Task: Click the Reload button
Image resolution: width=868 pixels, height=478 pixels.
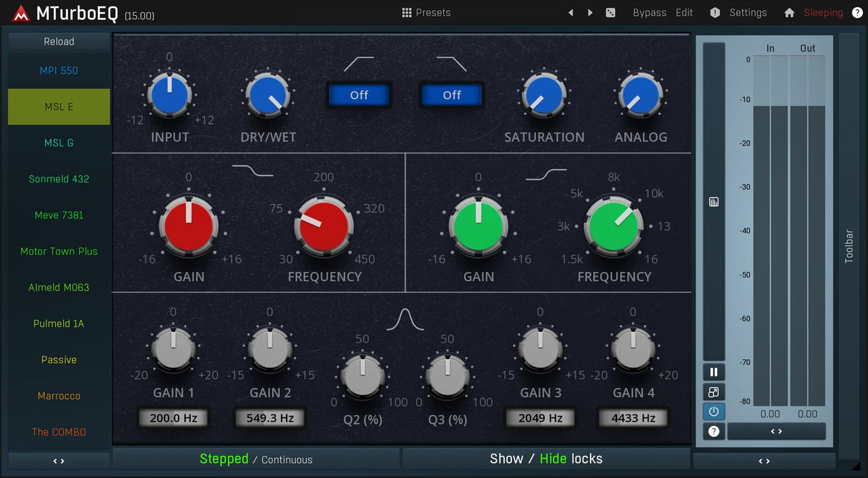Action: coord(59,42)
